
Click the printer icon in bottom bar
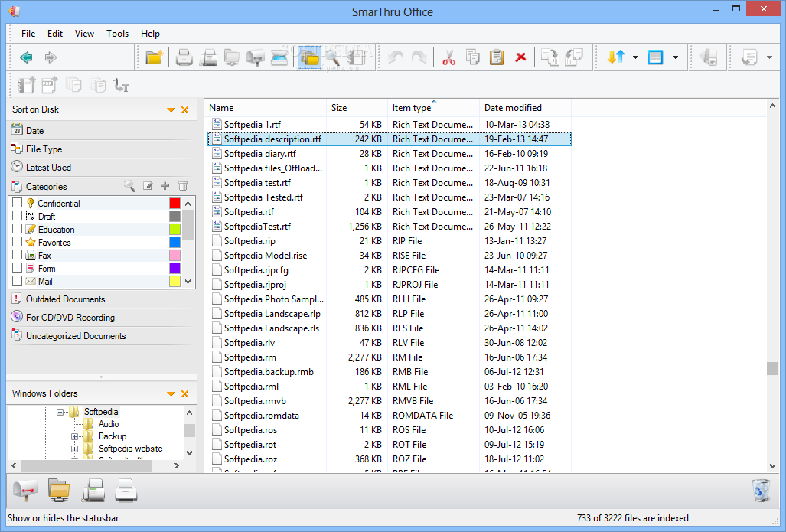point(126,491)
